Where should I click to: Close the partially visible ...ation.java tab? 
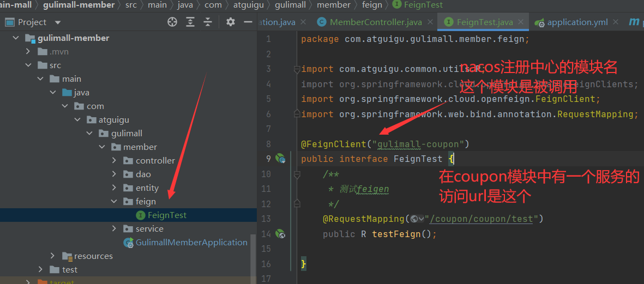(x=303, y=22)
